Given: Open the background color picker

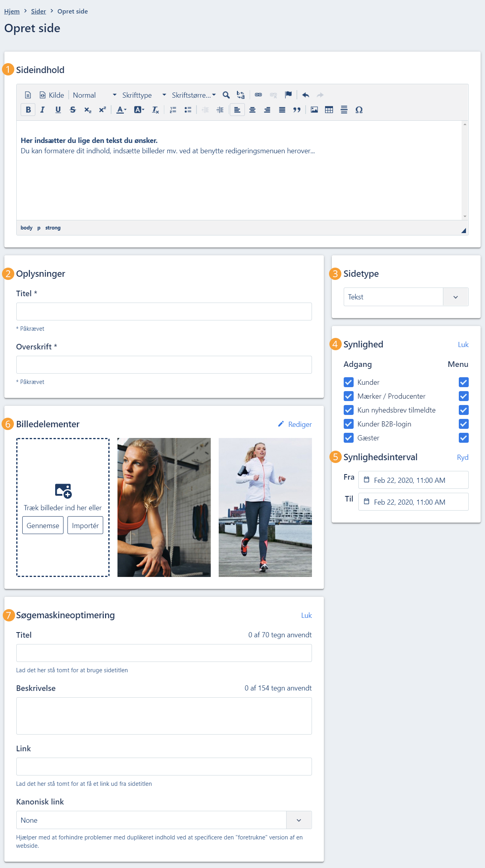Looking at the screenshot, I should (139, 110).
